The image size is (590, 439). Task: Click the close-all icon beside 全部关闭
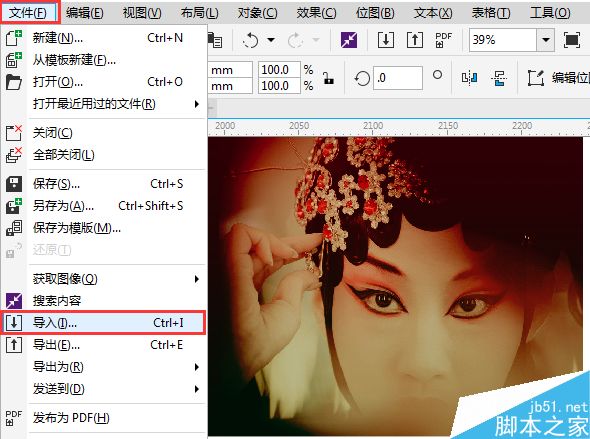[14, 155]
